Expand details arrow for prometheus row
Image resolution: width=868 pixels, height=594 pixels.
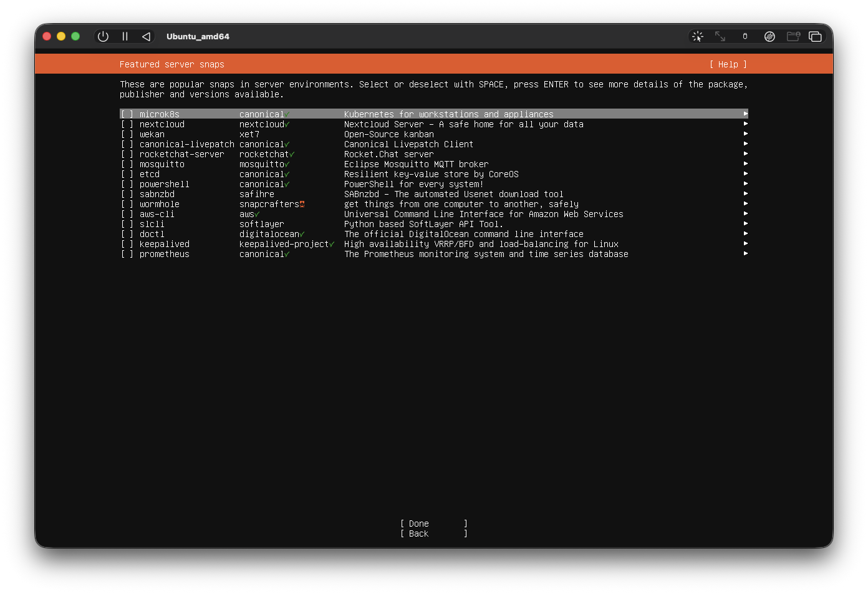[745, 254]
